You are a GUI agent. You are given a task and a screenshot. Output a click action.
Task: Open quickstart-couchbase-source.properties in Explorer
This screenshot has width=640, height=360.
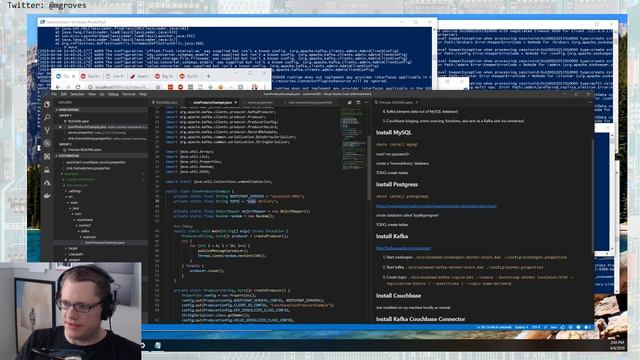pos(96,162)
